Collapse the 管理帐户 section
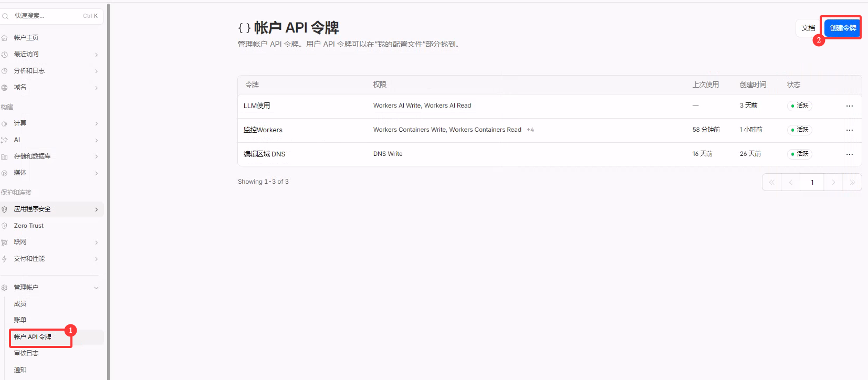Image resolution: width=868 pixels, height=380 pixels. click(96, 288)
